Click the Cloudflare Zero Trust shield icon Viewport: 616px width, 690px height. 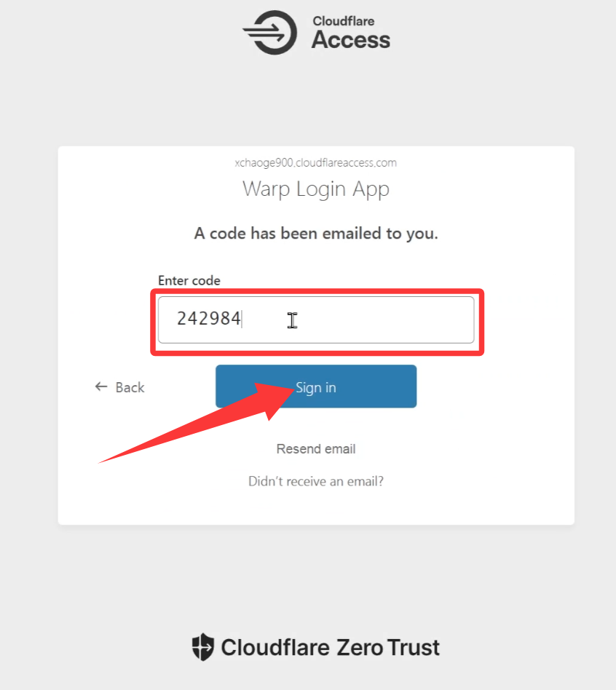(202, 647)
